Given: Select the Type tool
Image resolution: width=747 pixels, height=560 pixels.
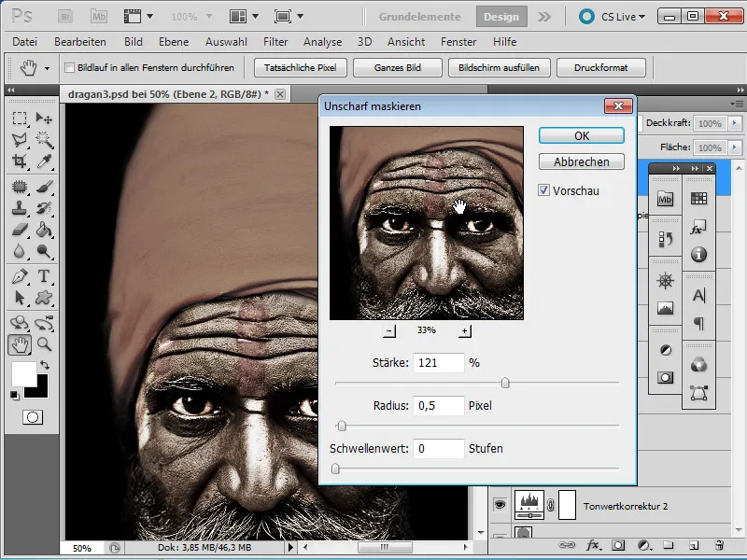Looking at the screenshot, I should click(x=44, y=276).
